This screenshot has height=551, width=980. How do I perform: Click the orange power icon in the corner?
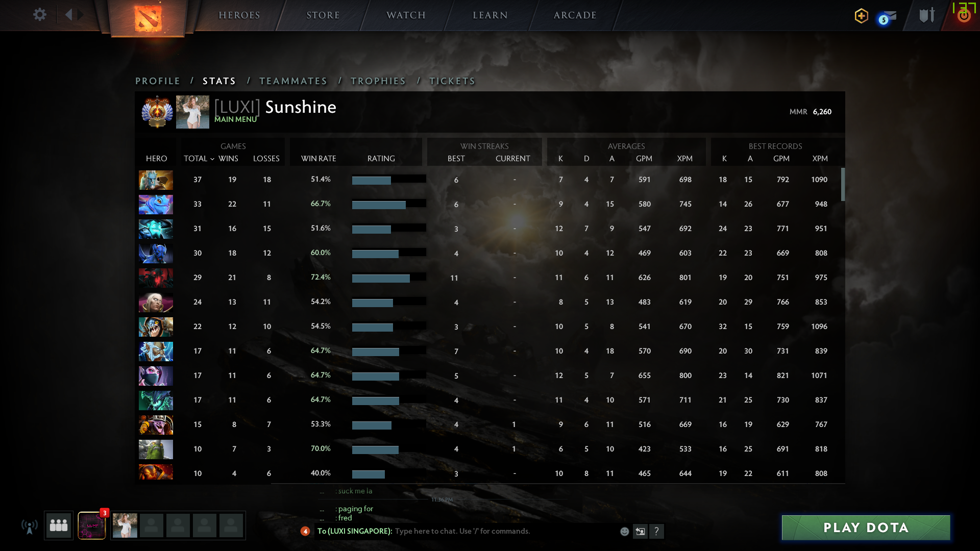(964, 16)
